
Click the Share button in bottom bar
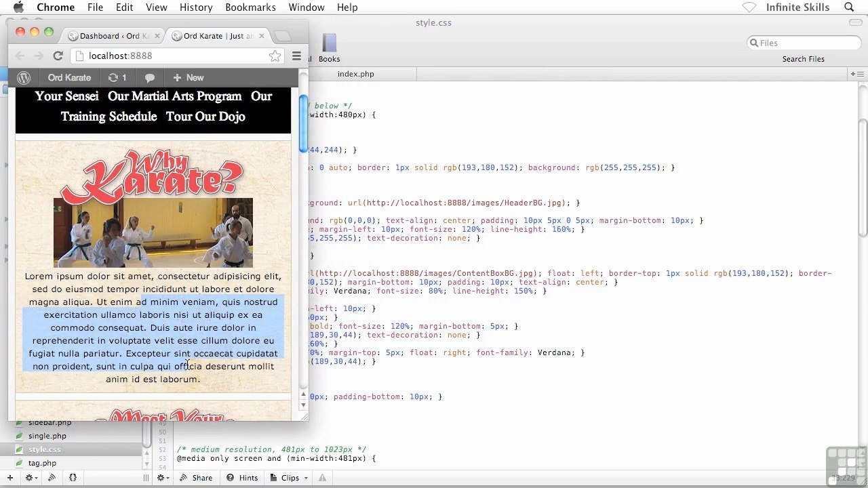196,478
